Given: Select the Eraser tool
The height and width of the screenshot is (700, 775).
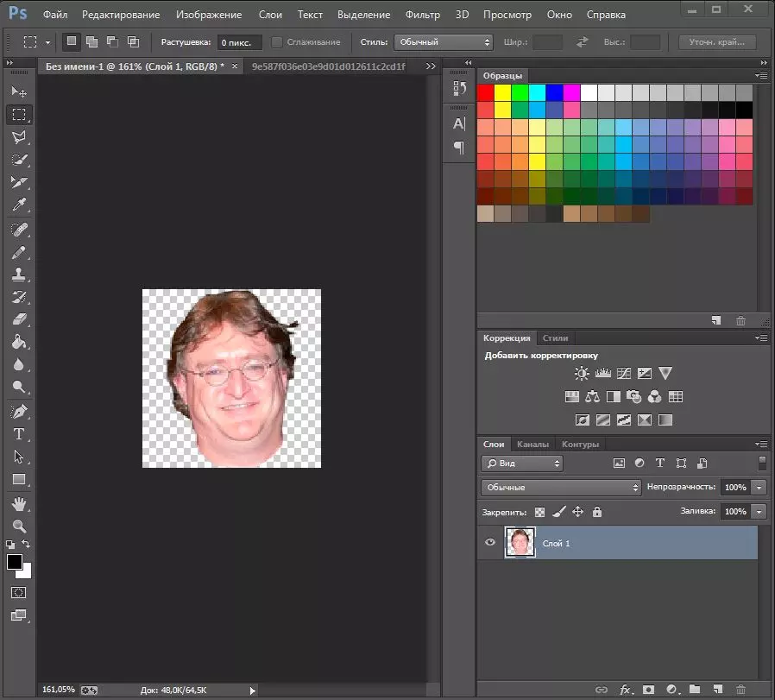Looking at the screenshot, I should click(19, 319).
